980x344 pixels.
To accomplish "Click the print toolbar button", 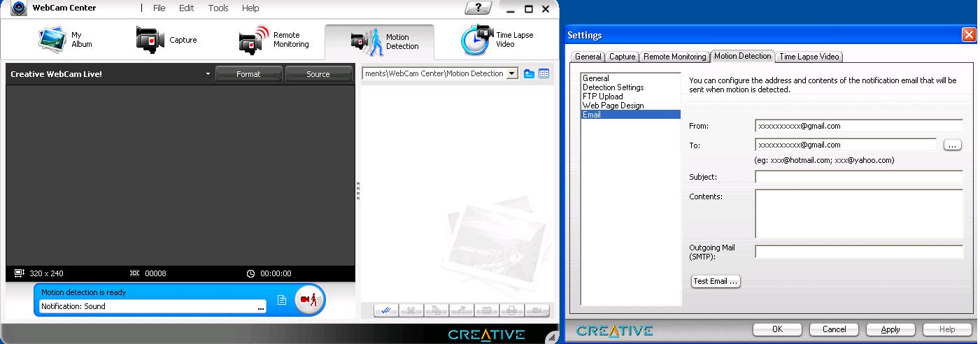I will click(512, 310).
